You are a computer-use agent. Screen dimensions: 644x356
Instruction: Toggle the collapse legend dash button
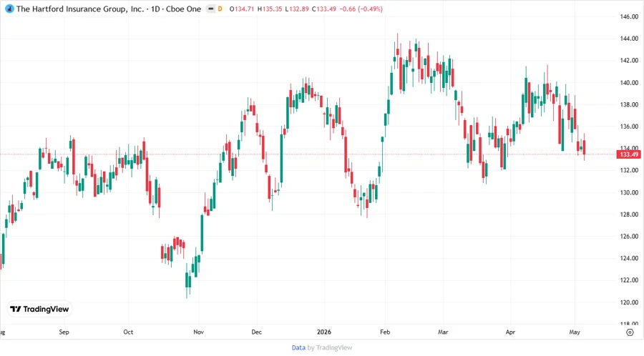210,9
